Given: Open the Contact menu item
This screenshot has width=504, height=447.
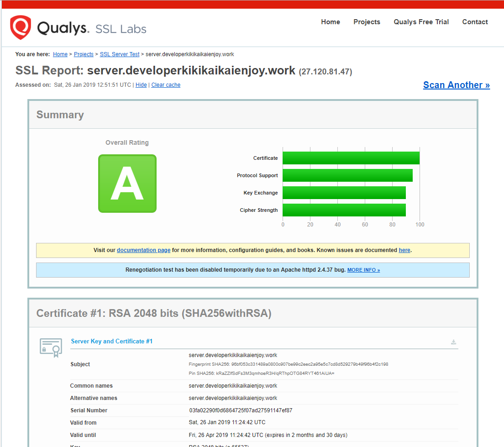Looking at the screenshot, I should (x=475, y=22).
